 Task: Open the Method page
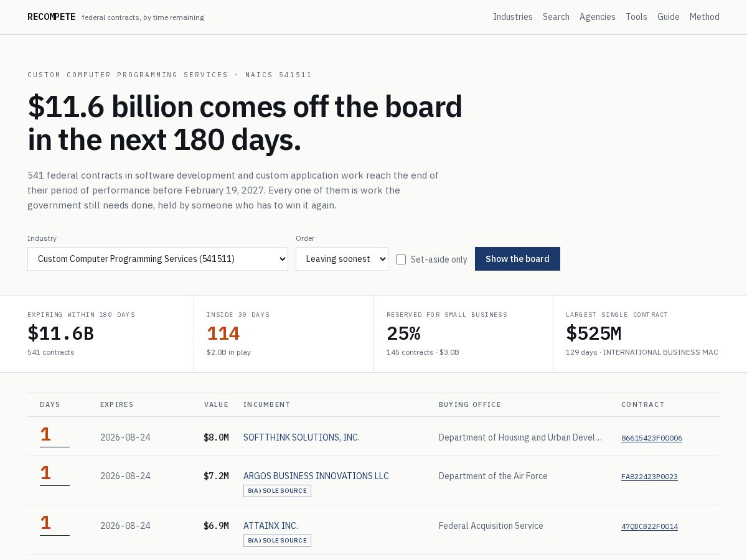(x=704, y=17)
